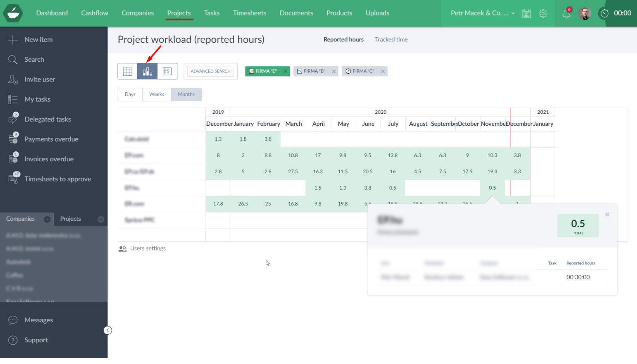Screen dimensions: 637x364
Task: Switch to table grid view
Action: [x=128, y=71]
